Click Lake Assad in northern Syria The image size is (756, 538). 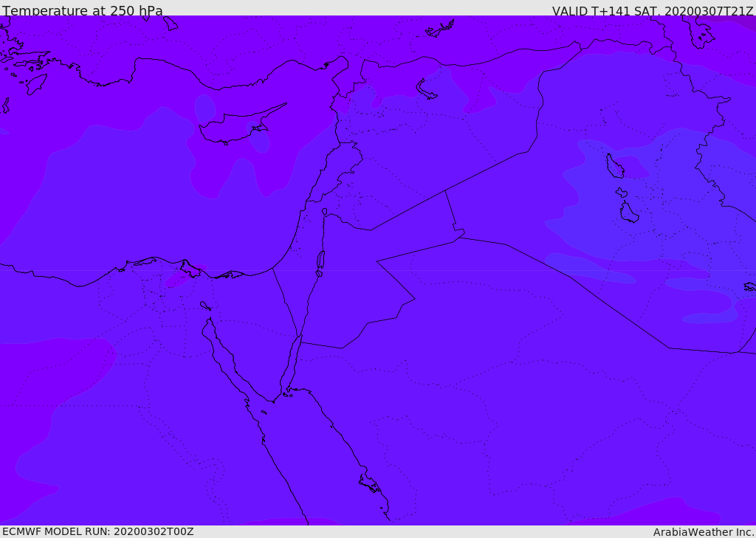tap(426, 90)
